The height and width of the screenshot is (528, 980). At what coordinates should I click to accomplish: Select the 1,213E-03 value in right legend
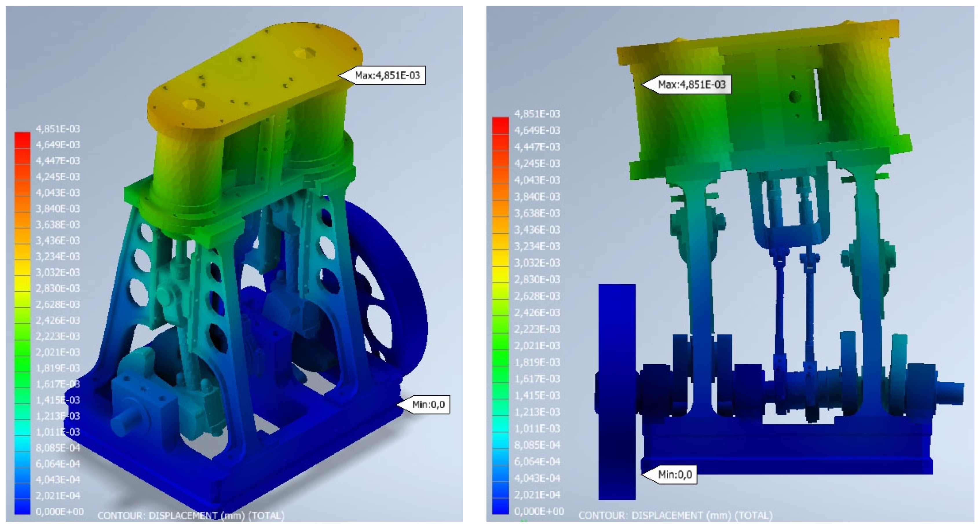coord(537,412)
